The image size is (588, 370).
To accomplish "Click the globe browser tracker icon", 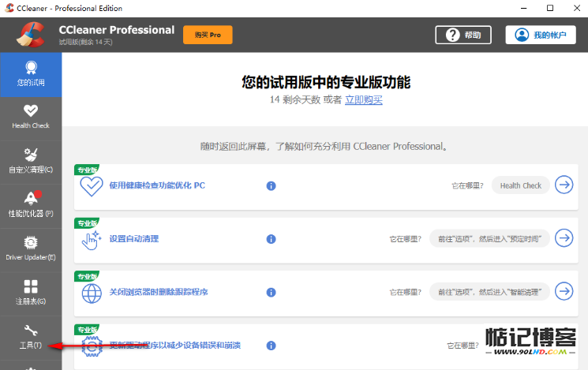I will (x=92, y=293).
